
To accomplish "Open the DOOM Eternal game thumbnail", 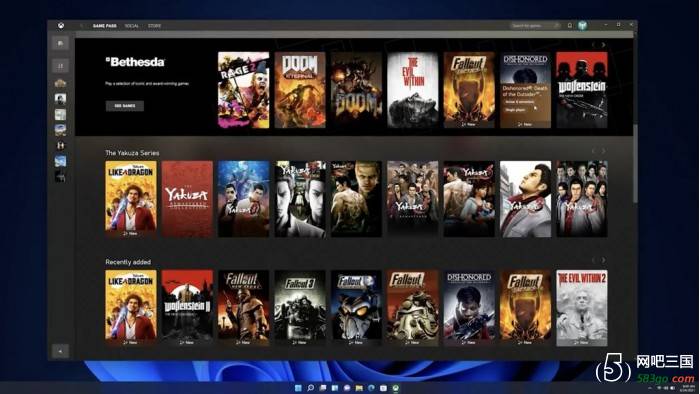I will 300,90.
